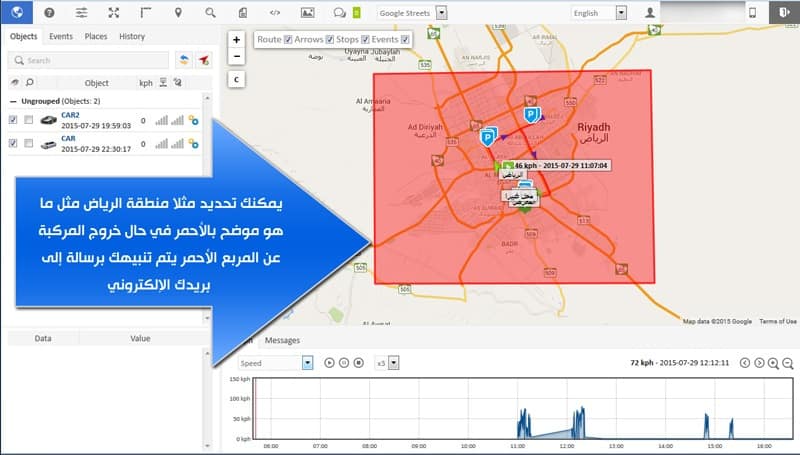Screen dimensions: 800x455
Task: Open the settings sliders icon
Action: coord(82,13)
